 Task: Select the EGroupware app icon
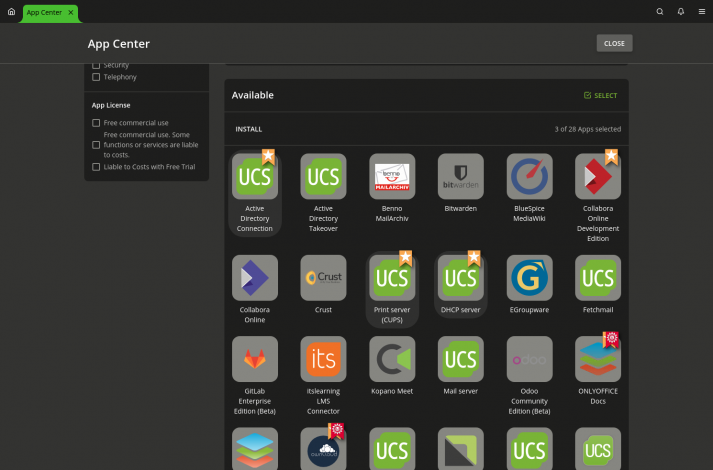click(529, 278)
